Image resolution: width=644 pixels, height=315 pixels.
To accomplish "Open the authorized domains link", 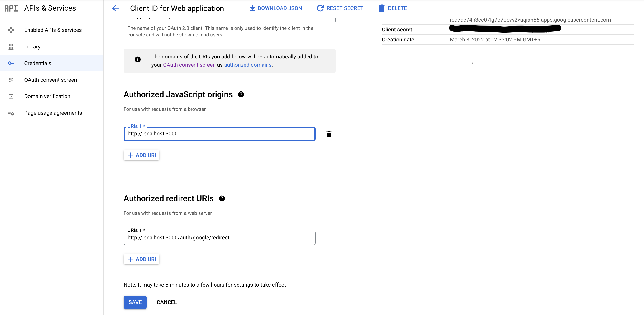I will (x=248, y=65).
